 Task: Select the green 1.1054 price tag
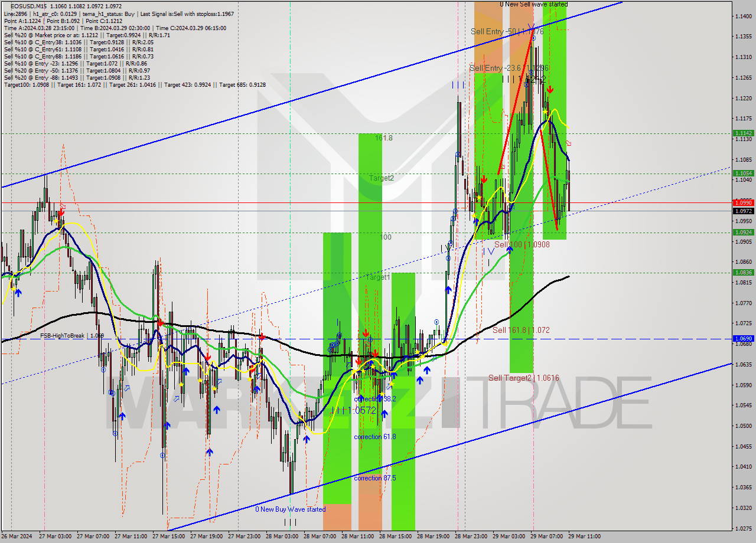point(743,173)
